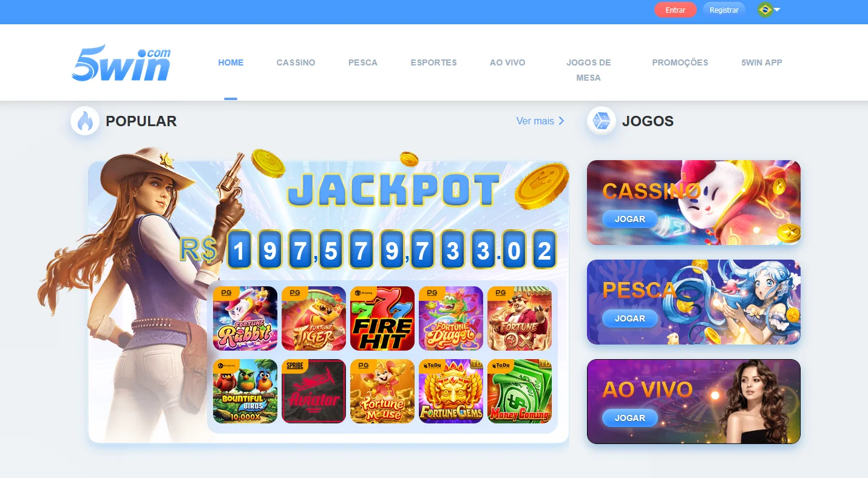868x478 pixels.
Task: Switch to the PROMOÇÕES menu tab
Action: (x=680, y=62)
